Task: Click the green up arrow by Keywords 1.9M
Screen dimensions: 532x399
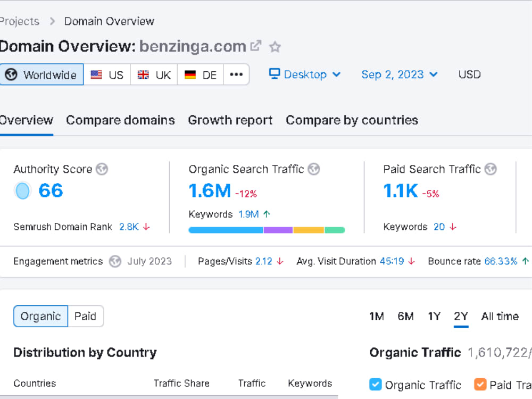Action: [267, 214]
